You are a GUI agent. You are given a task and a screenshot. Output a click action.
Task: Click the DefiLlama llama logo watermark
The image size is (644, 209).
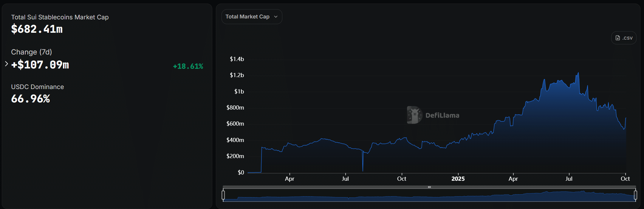pos(414,115)
